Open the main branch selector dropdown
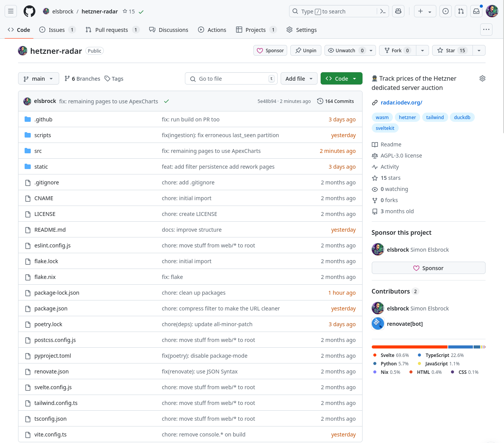This screenshot has width=504, height=443. (x=38, y=78)
